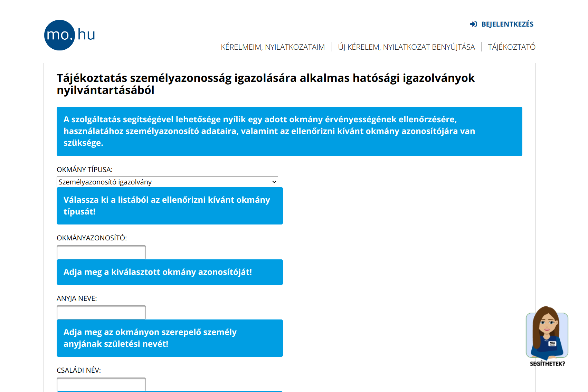This screenshot has height=392, width=588.
Task: Click the login arrow icon beside BEJELENTKEZÉS
Action: point(474,24)
